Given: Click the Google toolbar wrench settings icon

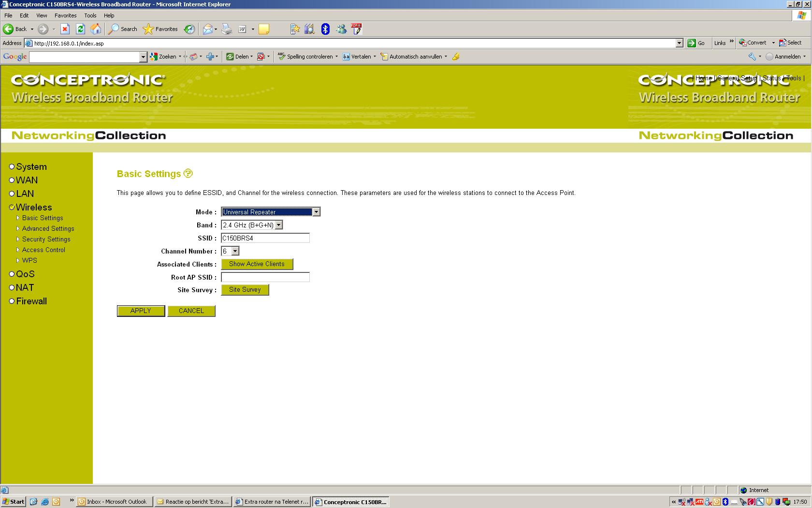Looking at the screenshot, I should point(752,57).
